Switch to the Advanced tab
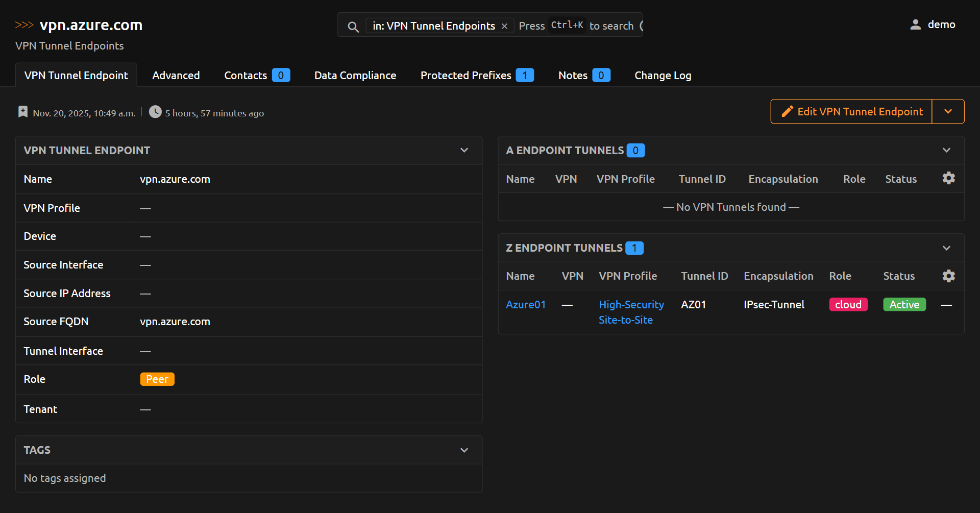980x513 pixels. coord(176,76)
